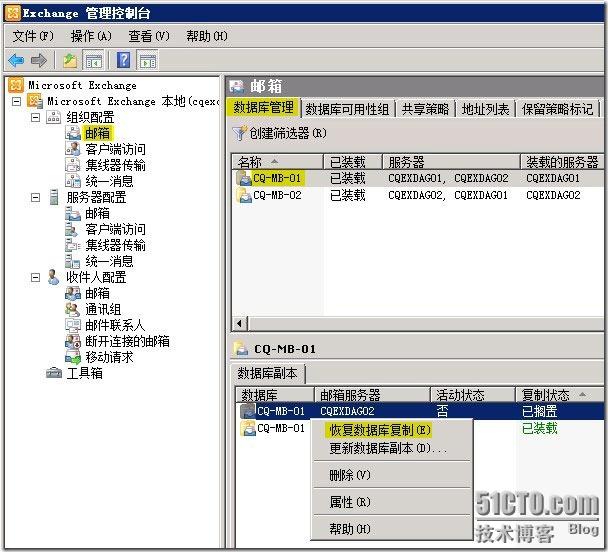Sort by the 邮箱服务器 column header
608x552 pixels.
[372, 395]
